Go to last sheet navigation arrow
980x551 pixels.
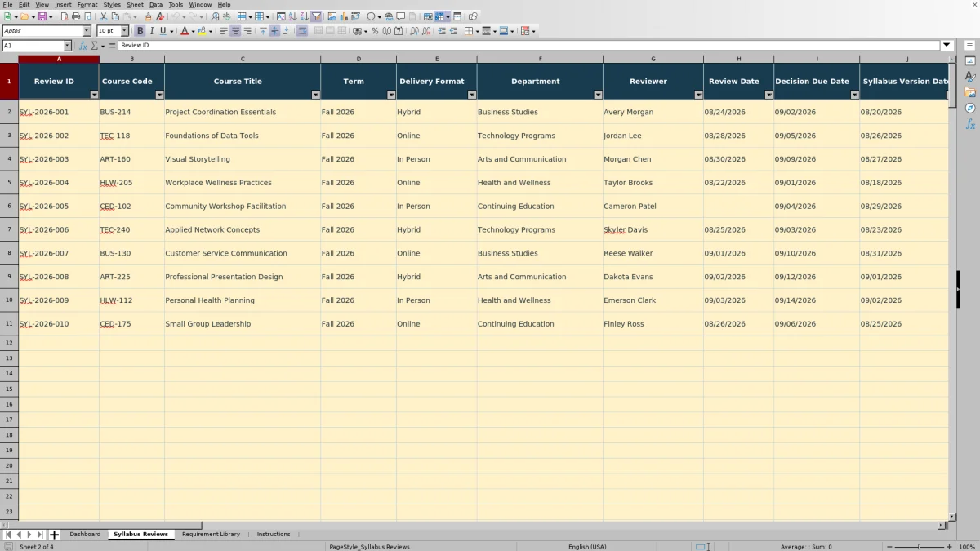[x=39, y=535]
